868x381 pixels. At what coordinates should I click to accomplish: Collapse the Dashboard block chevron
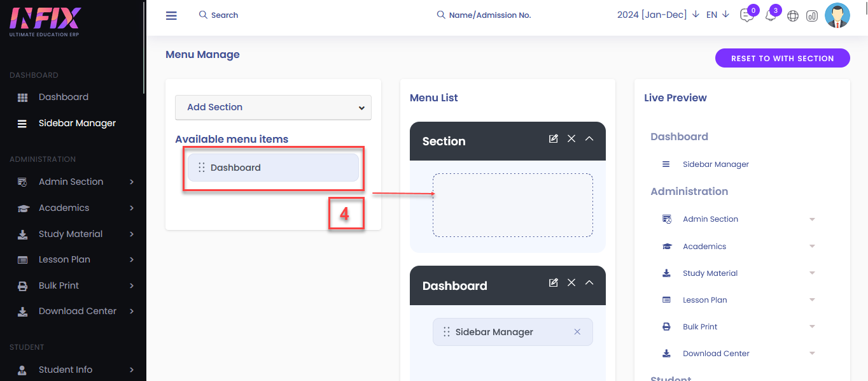point(589,282)
